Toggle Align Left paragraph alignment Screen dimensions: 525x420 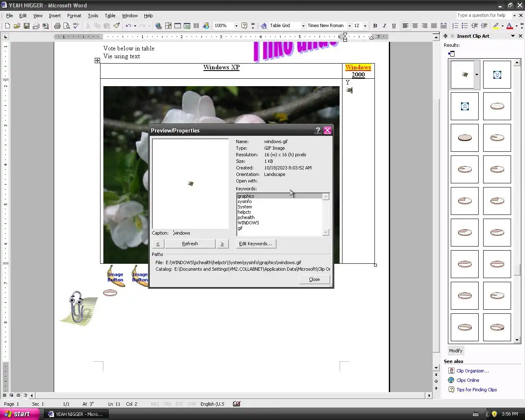tap(406, 26)
